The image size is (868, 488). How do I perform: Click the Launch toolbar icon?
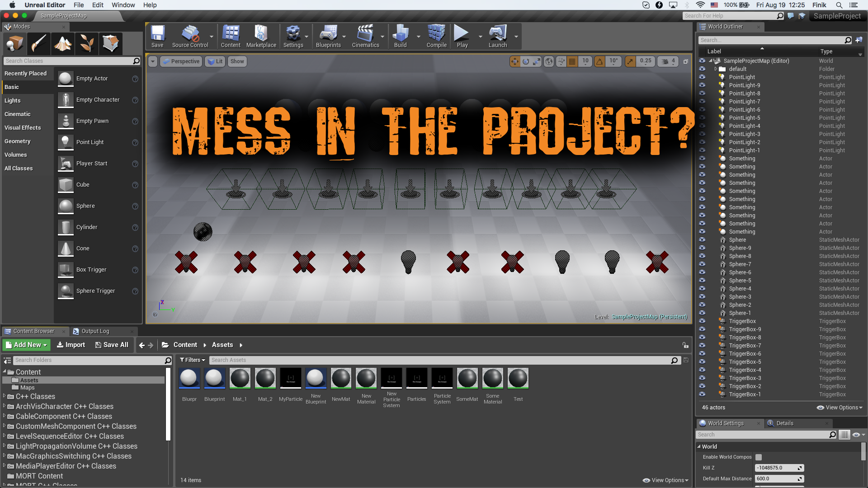(x=498, y=36)
